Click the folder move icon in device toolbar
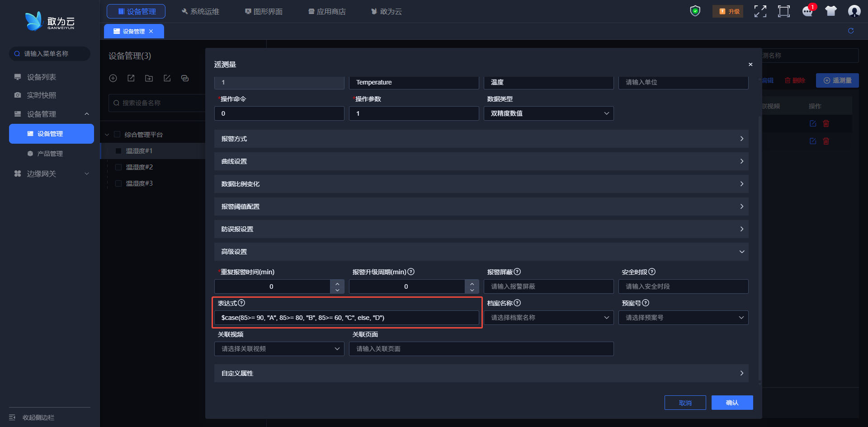The width and height of the screenshot is (868, 427). click(x=149, y=78)
